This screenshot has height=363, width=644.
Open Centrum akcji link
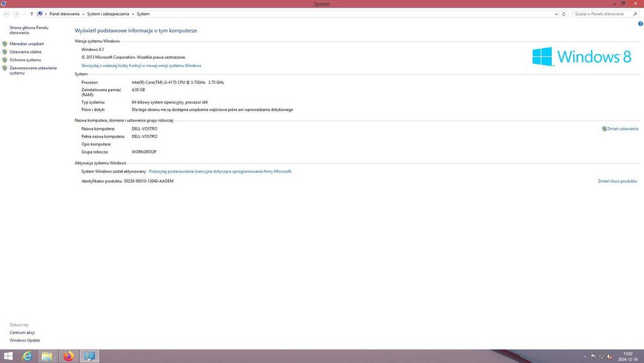22,333
